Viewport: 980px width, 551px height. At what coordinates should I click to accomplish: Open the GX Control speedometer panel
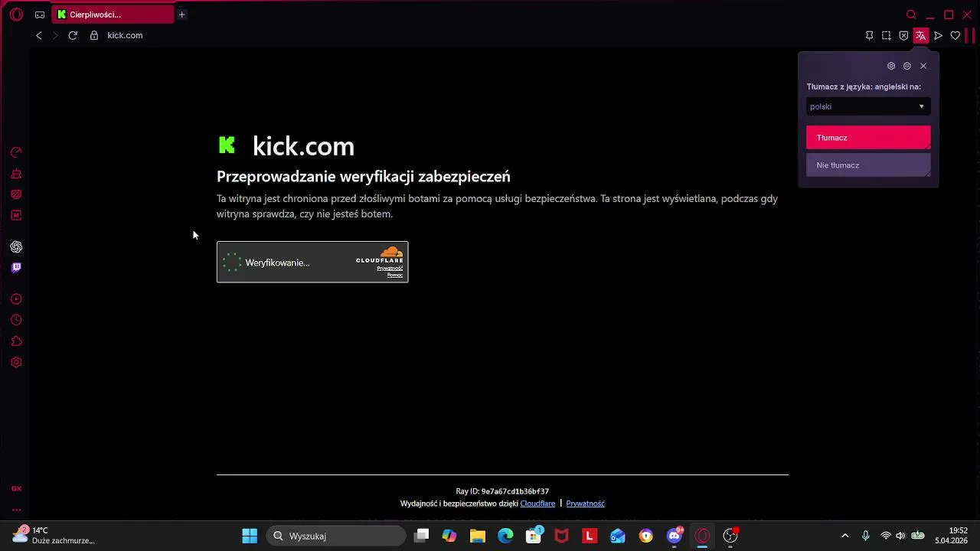[16, 152]
